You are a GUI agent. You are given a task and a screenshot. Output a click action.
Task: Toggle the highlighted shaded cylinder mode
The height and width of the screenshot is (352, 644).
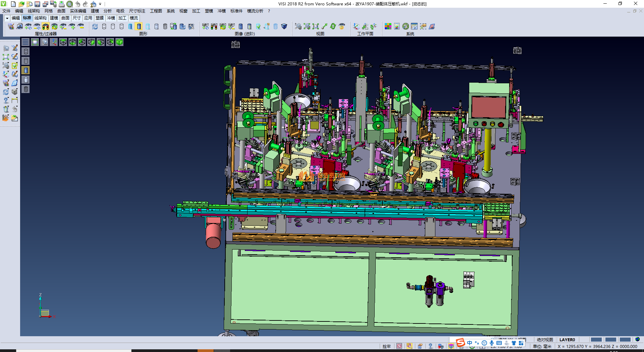[x=139, y=27]
